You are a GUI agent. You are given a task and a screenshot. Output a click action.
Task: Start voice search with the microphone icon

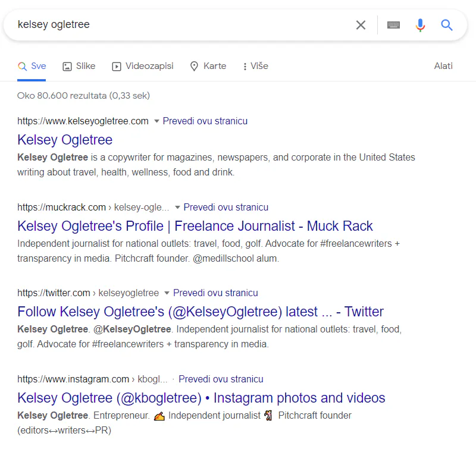point(420,25)
